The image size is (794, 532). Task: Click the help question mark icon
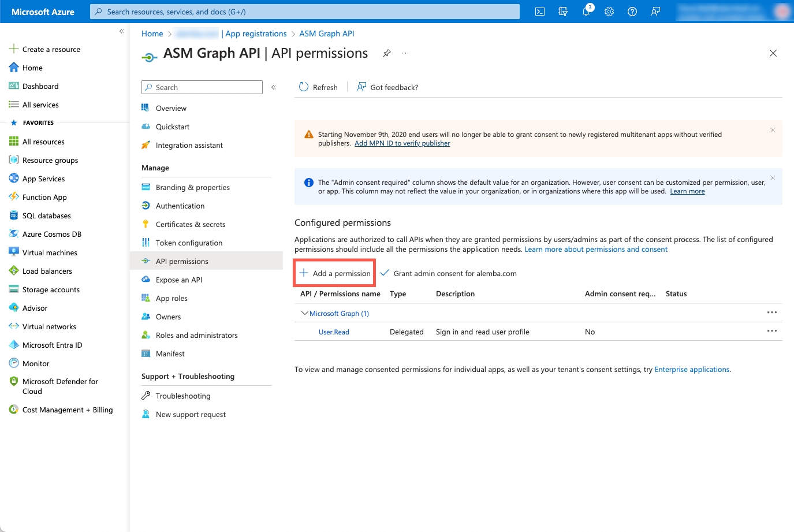[632, 12]
